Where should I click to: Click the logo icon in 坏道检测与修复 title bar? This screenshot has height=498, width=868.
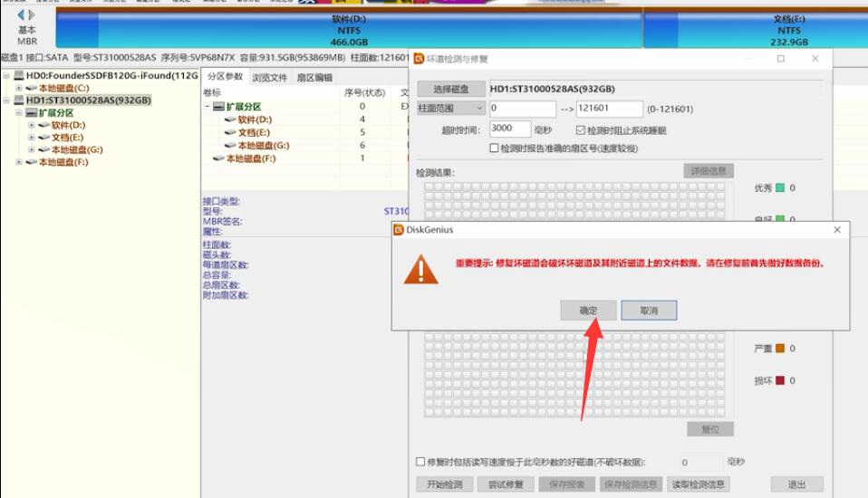[420, 59]
